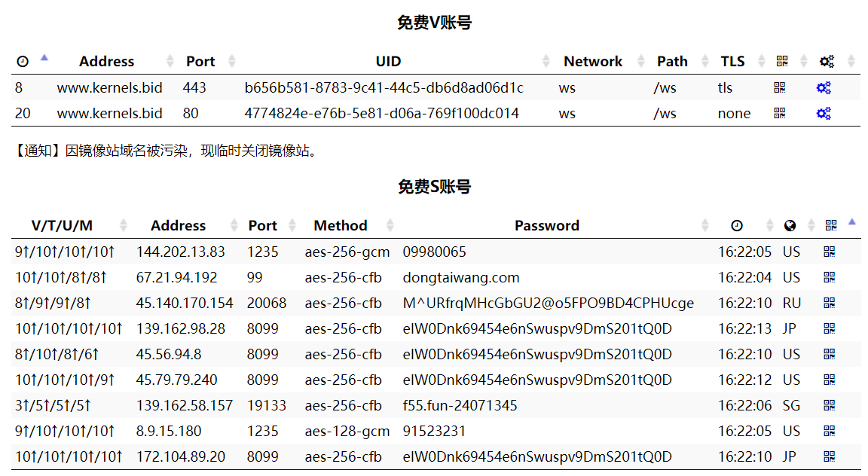Screen dimensions: 868x476
Task: Click the TLS column header
Action: click(732, 62)
